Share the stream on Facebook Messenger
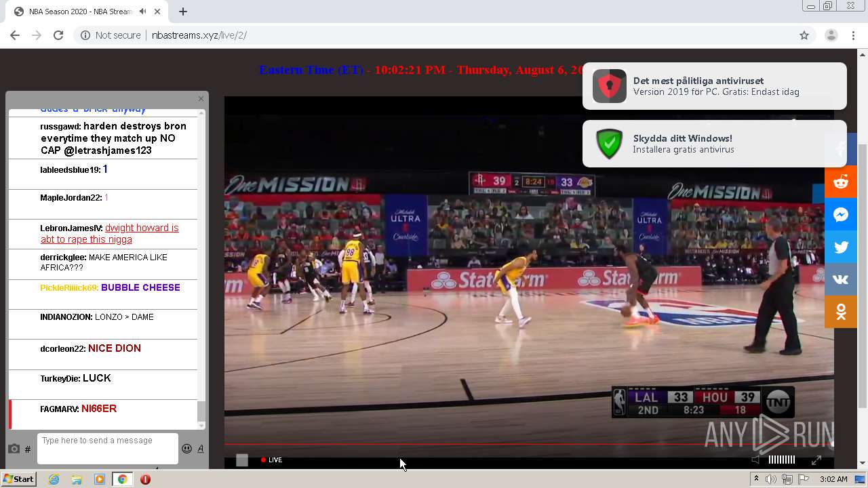This screenshot has height=488, width=868. [x=841, y=214]
